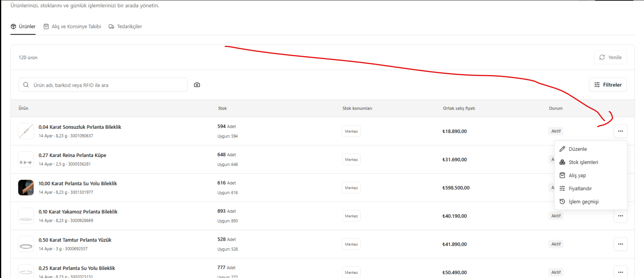Click the sliders icon in Filtreler

tap(597, 85)
